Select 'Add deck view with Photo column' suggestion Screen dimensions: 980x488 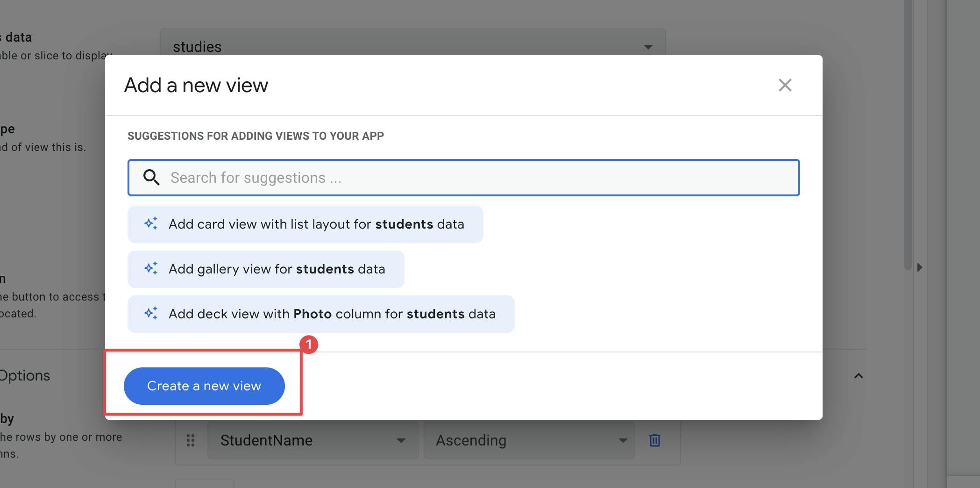(332, 314)
